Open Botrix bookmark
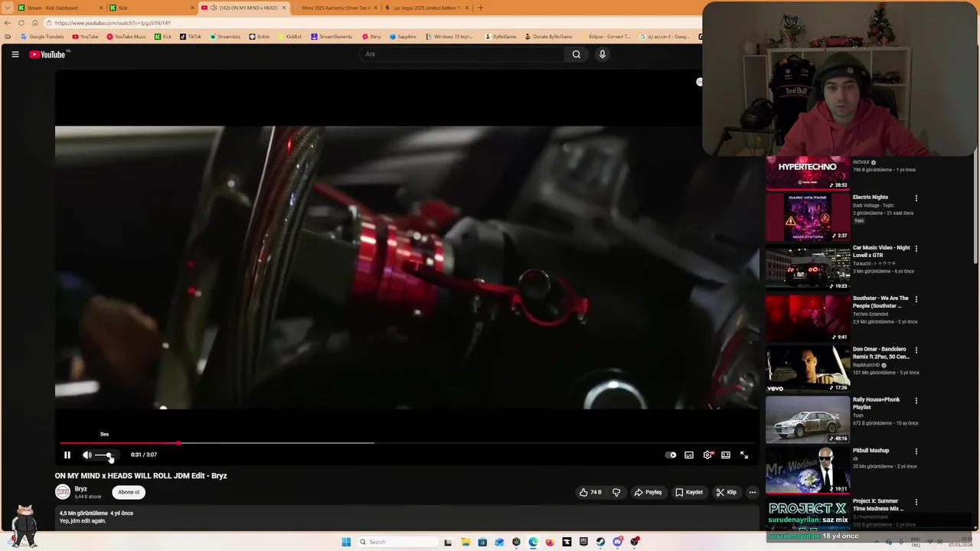This screenshot has width=980, height=551. (x=260, y=37)
